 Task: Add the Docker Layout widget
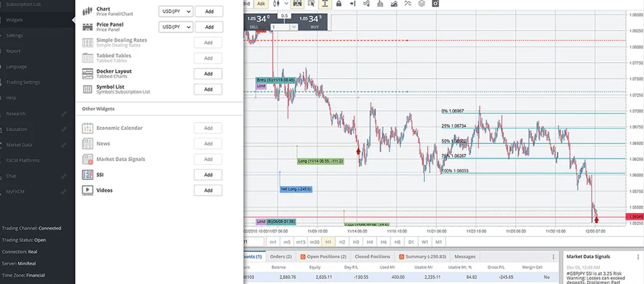[x=208, y=74]
